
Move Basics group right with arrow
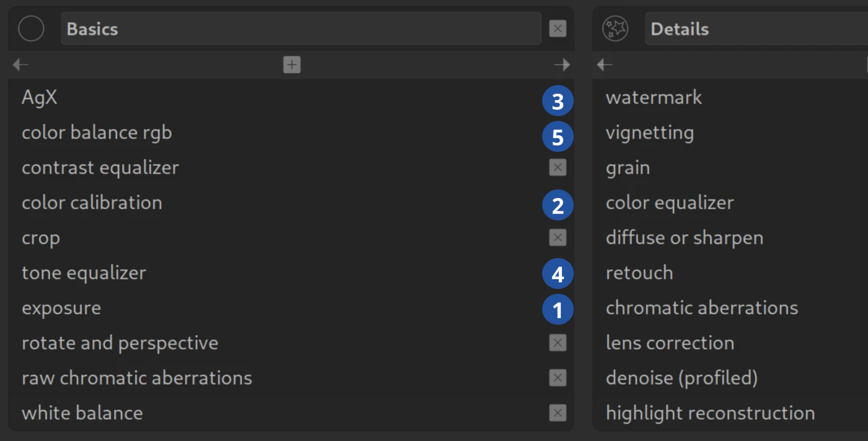point(562,65)
